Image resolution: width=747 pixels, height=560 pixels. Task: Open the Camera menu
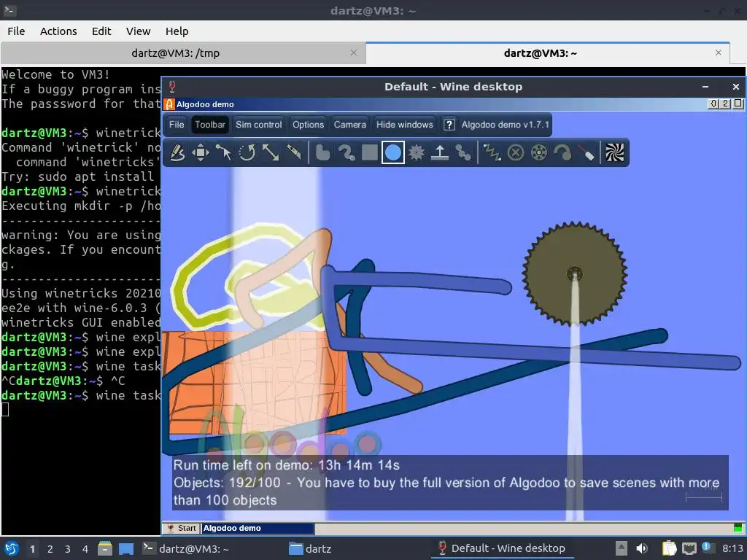tap(349, 125)
